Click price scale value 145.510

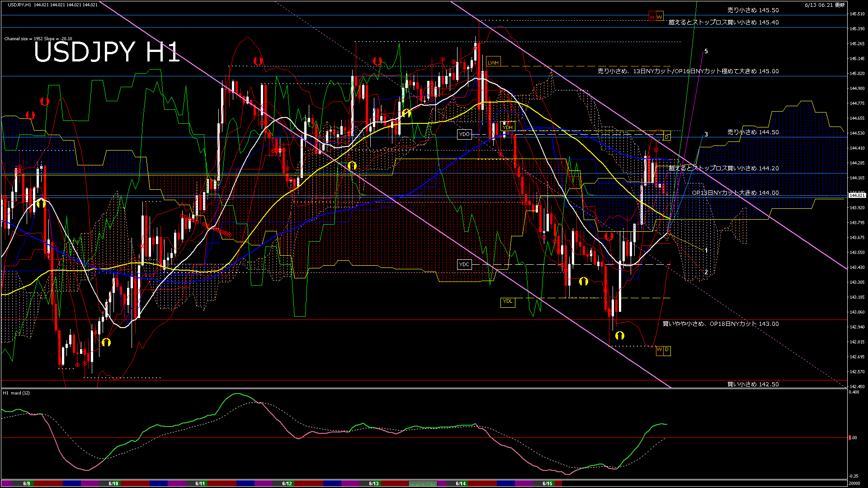(x=857, y=14)
